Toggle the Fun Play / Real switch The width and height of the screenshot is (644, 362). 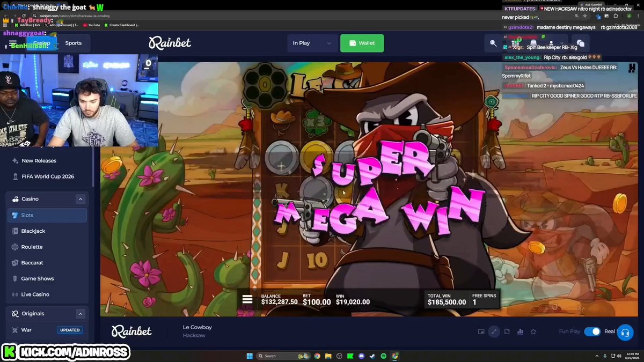[x=592, y=331]
